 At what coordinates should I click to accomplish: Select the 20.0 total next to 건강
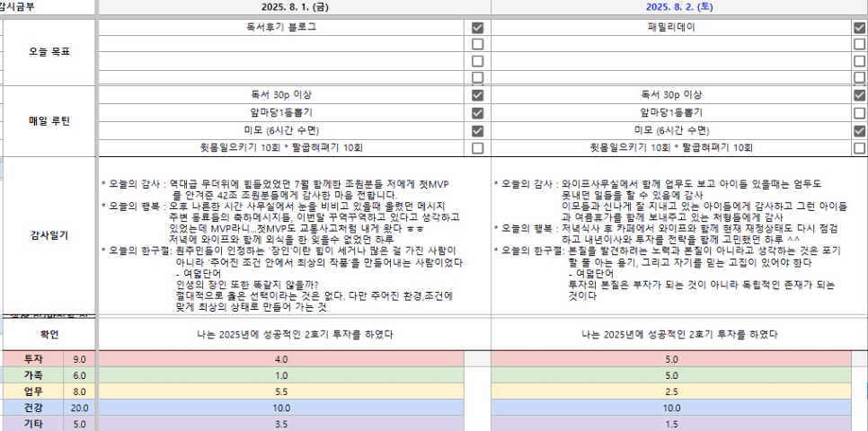(x=79, y=408)
